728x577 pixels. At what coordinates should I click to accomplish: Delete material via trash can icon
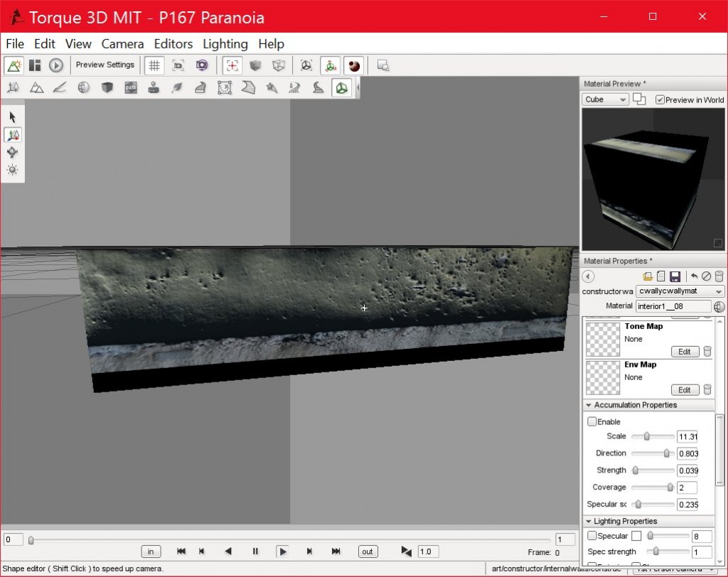(719, 276)
